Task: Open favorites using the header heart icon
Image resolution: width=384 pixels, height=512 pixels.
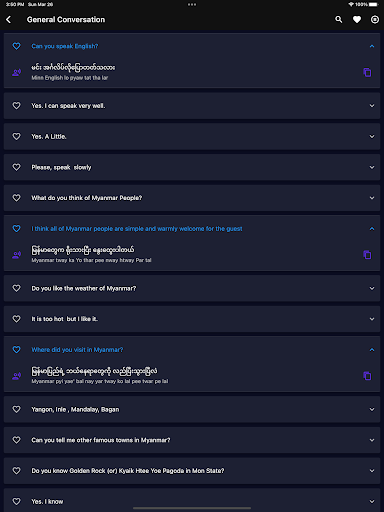Action: [x=357, y=20]
